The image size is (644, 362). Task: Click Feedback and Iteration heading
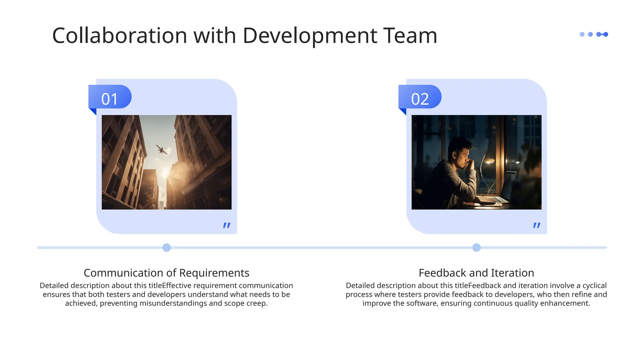click(x=476, y=273)
